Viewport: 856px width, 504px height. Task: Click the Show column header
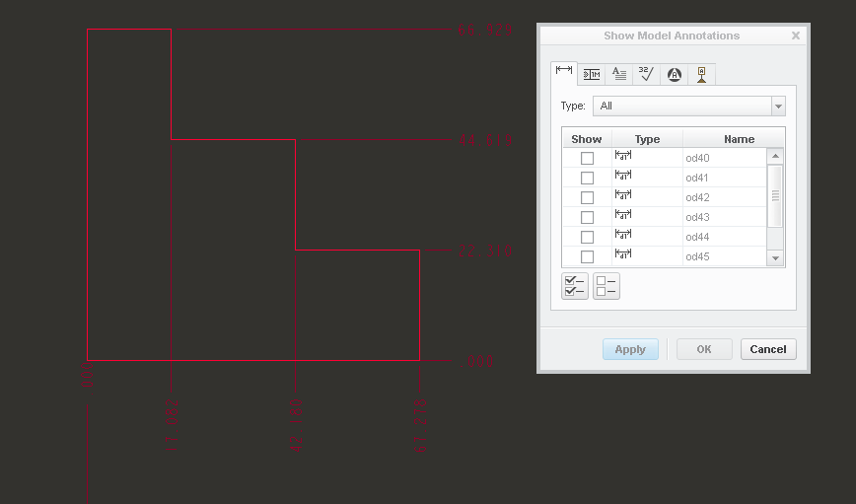pos(587,139)
